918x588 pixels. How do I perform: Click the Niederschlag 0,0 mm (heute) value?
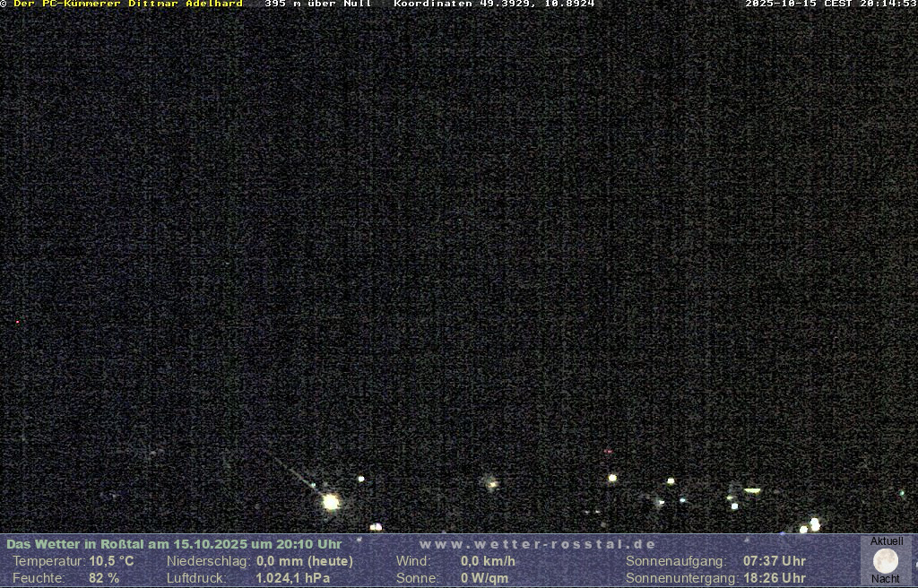click(x=305, y=561)
